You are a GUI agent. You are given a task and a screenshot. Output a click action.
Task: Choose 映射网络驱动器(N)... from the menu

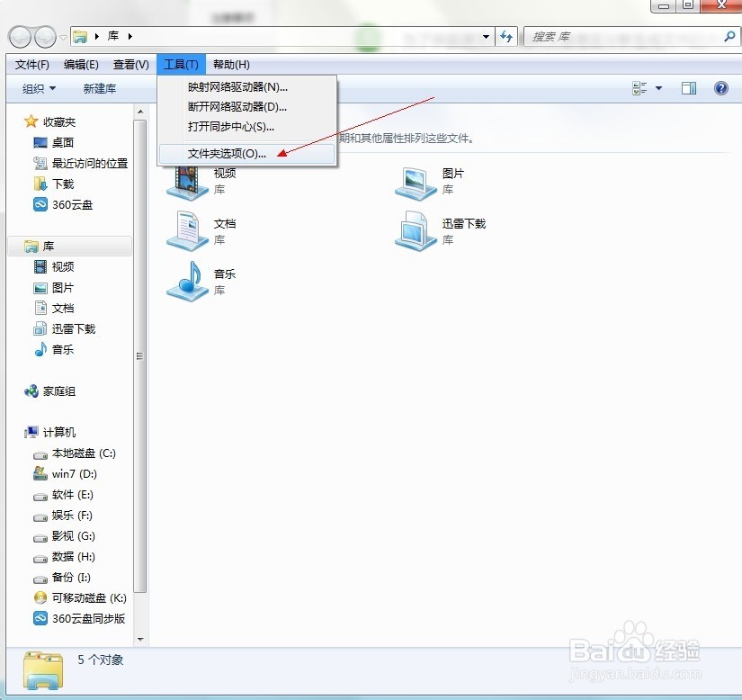pyautogui.click(x=246, y=86)
